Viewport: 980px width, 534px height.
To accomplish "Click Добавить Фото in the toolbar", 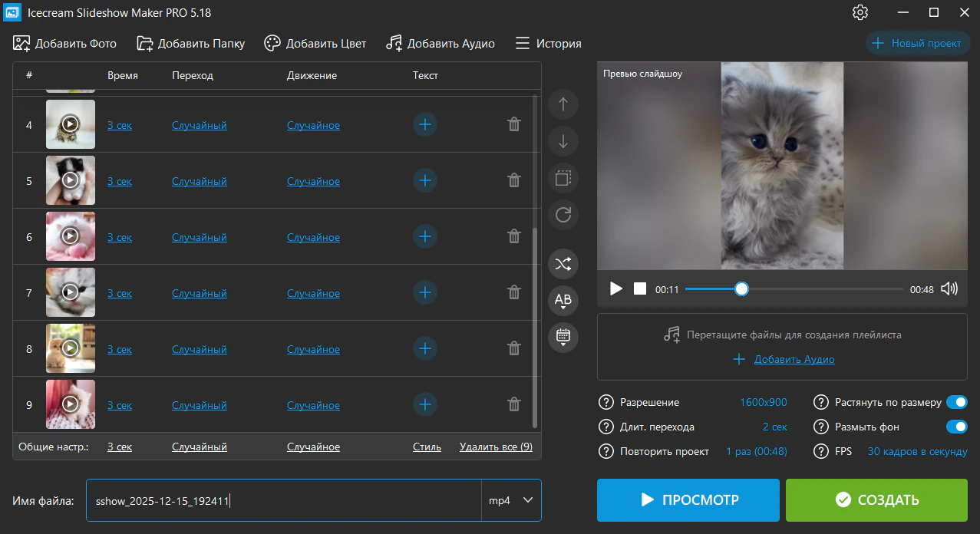I will 65,43.
